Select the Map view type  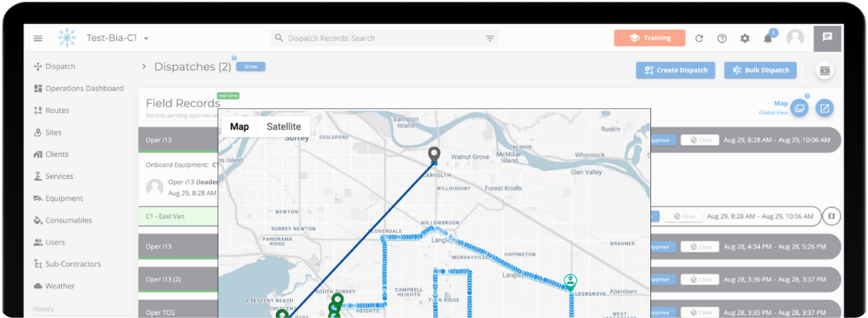[x=240, y=126]
